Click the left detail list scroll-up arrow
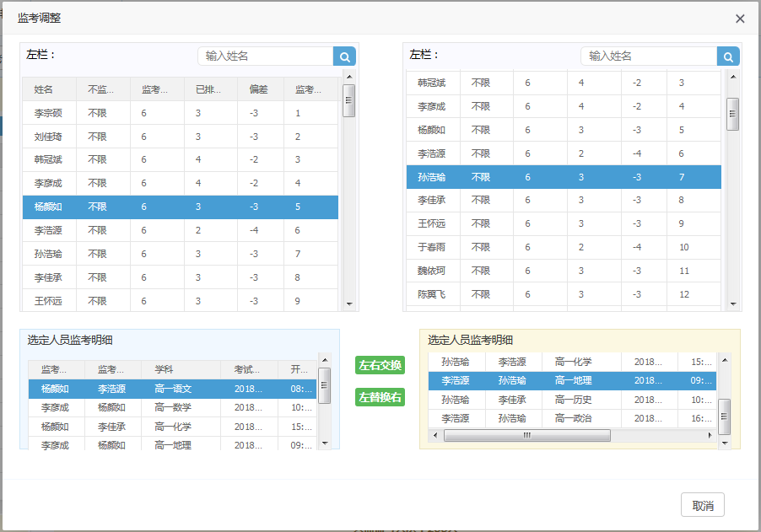 pos(325,360)
